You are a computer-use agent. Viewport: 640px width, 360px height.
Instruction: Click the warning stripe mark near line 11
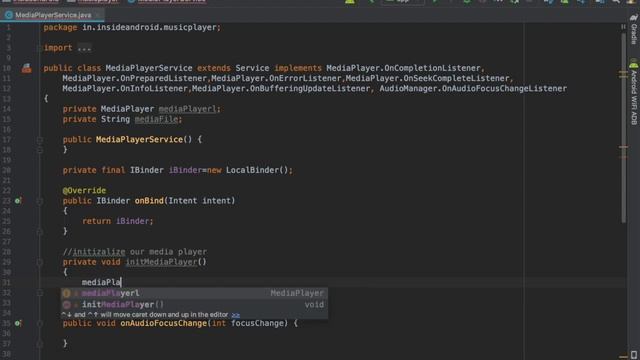[x=623, y=75]
